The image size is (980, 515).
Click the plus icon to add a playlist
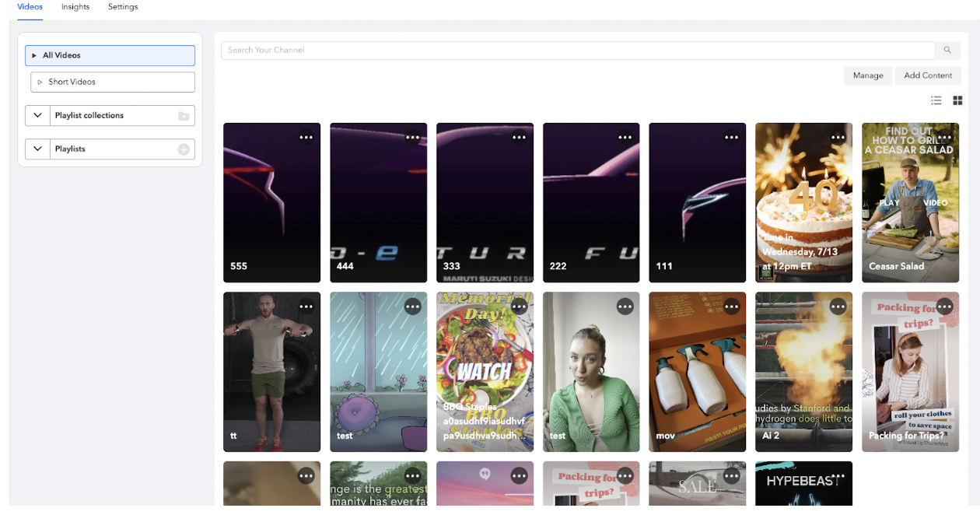[x=184, y=149]
